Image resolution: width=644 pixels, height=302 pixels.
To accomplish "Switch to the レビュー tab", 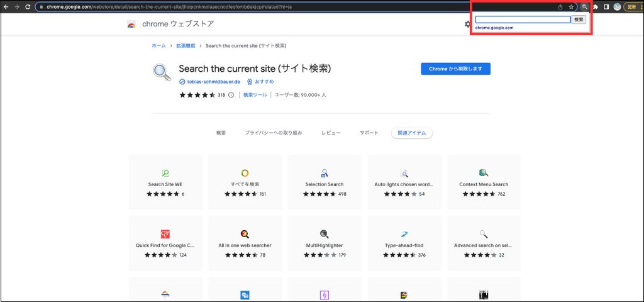I will (331, 133).
